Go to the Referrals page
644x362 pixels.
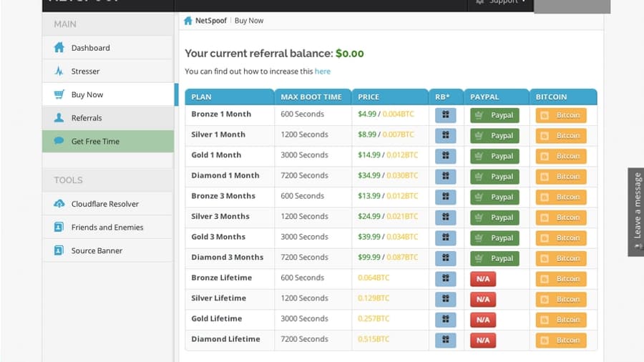point(108,118)
